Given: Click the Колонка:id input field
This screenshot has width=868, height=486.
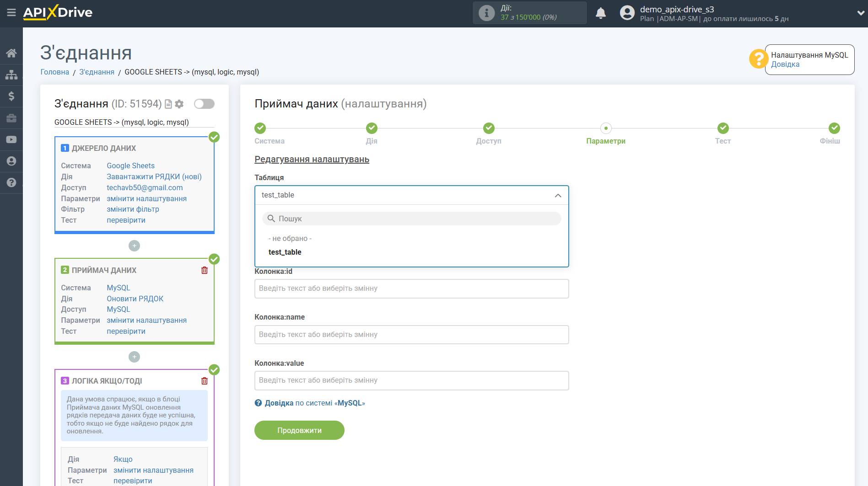Looking at the screenshot, I should (x=411, y=288).
